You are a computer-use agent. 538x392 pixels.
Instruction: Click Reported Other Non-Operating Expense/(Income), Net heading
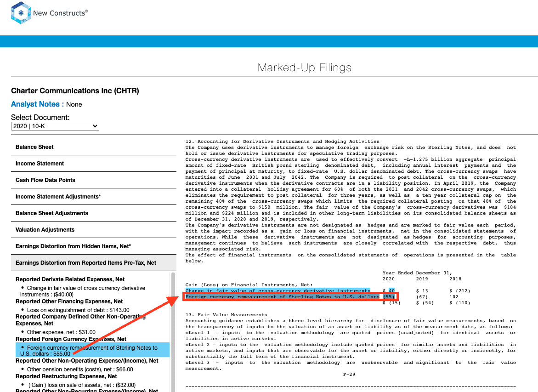coord(87,360)
